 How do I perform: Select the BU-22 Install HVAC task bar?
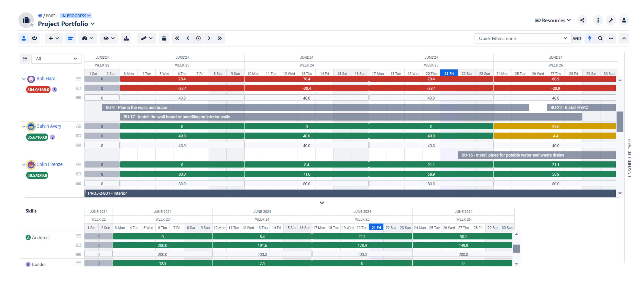coord(581,107)
